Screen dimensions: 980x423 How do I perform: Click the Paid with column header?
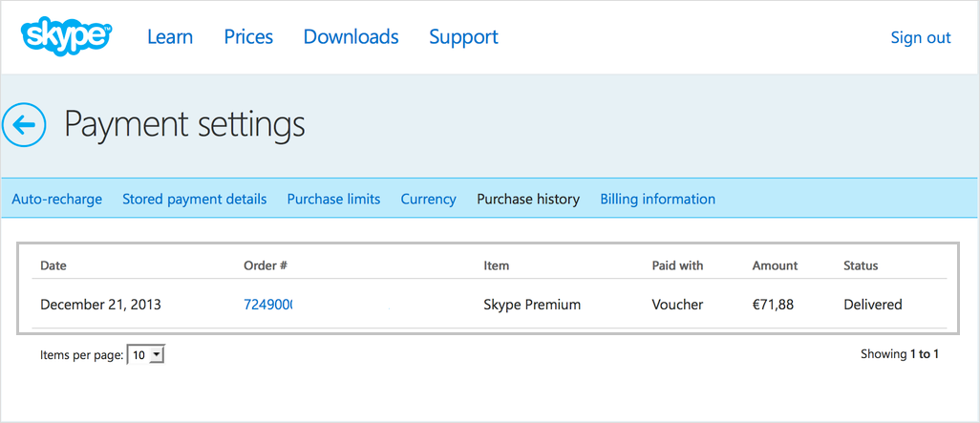point(677,265)
